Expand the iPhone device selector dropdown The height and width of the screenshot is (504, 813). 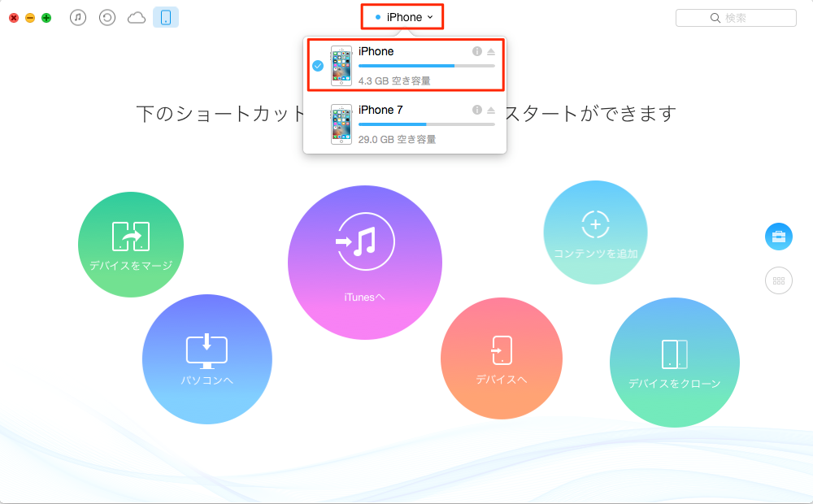pyautogui.click(x=403, y=17)
